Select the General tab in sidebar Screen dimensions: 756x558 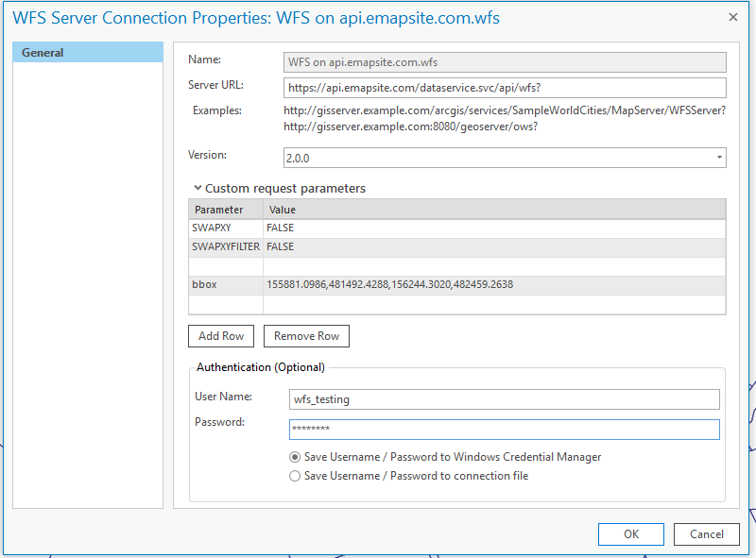click(x=87, y=53)
